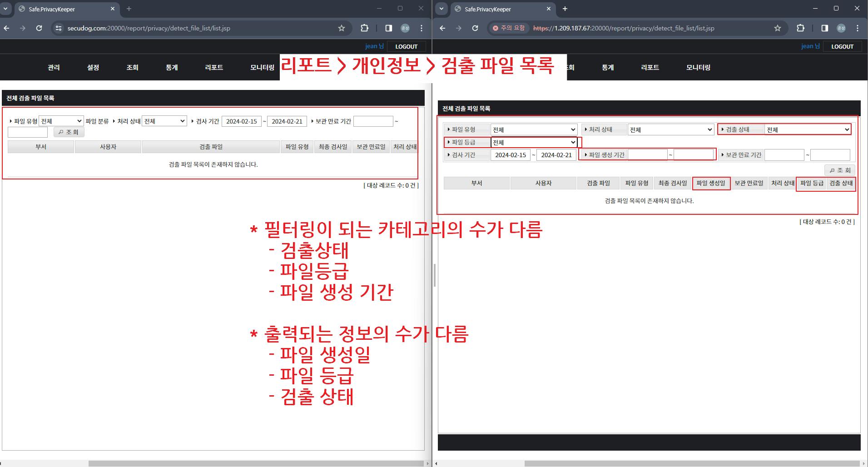The width and height of the screenshot is (868, 467).
Task: Bookmark page star in right browser
Action: pyautogui.click(x=778, y=28)
